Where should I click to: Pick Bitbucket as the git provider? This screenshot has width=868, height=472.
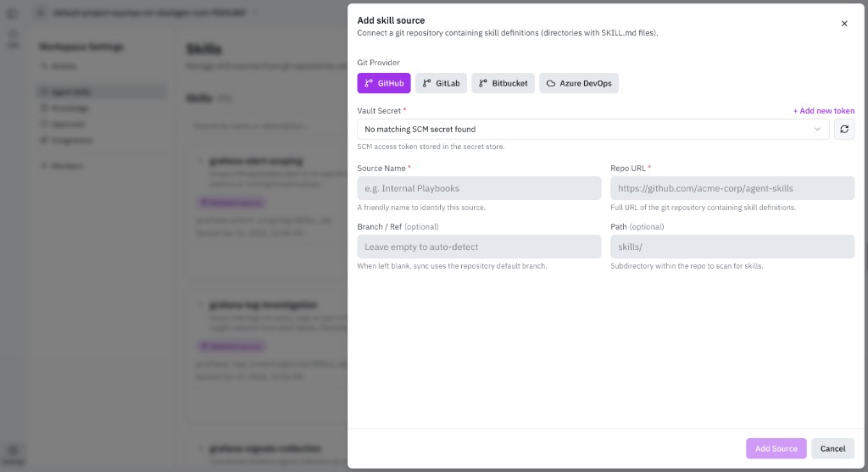[504, 83]
